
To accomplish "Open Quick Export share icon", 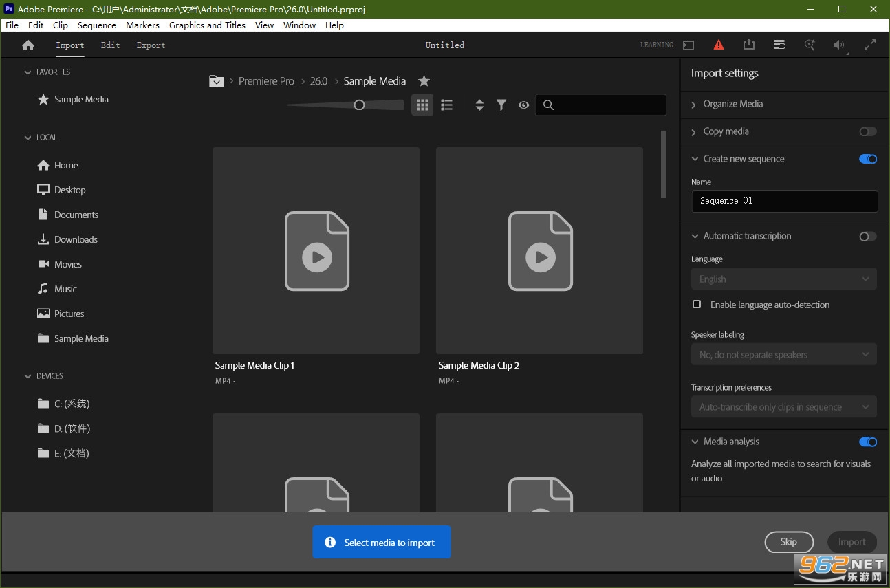I will [749, 45].
